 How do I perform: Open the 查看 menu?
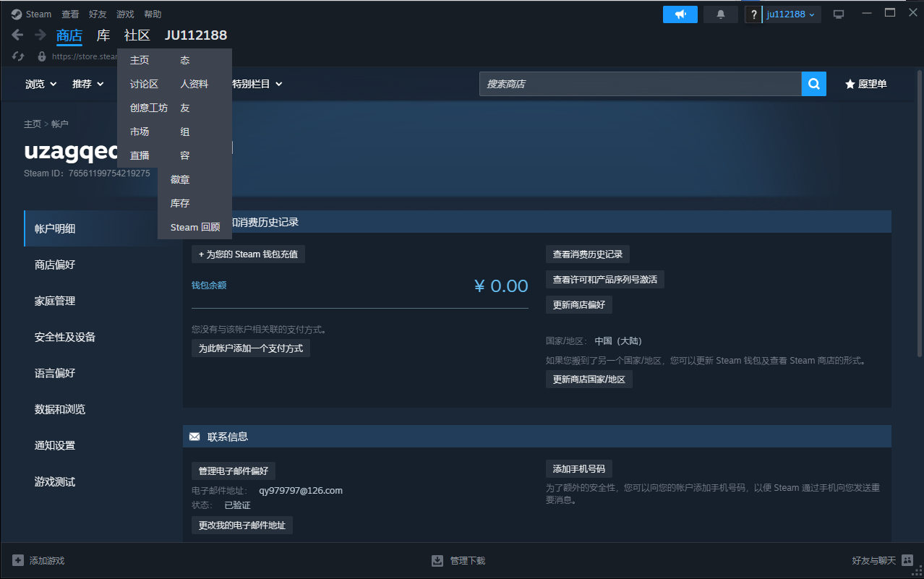click(x=70, y=14)
